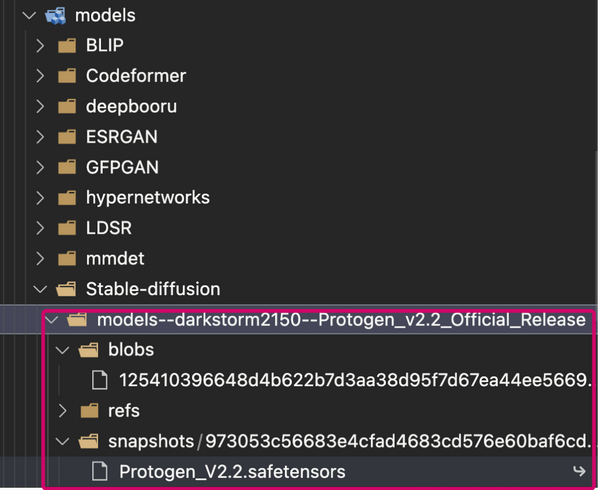Collapse the Stable-diffusion folder
This screenshot has height=490, width=600.
pos(40,289)
